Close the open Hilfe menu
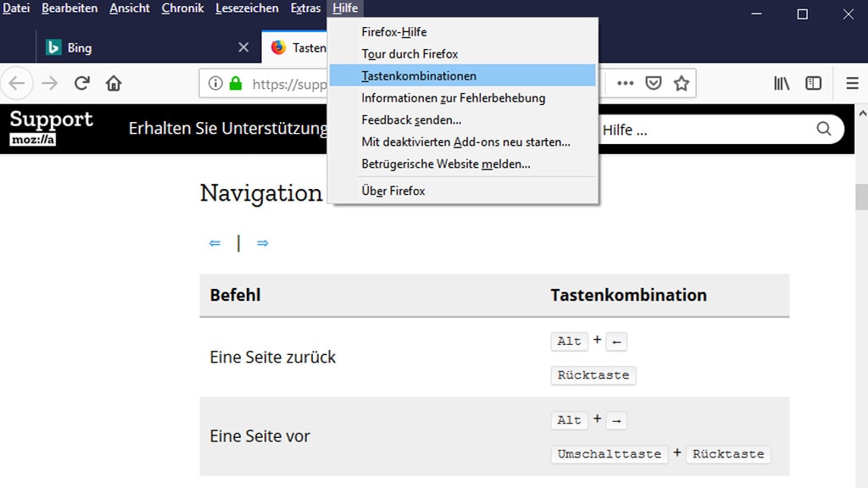This screenshot has width=868, height=488. tap(345, 8)
